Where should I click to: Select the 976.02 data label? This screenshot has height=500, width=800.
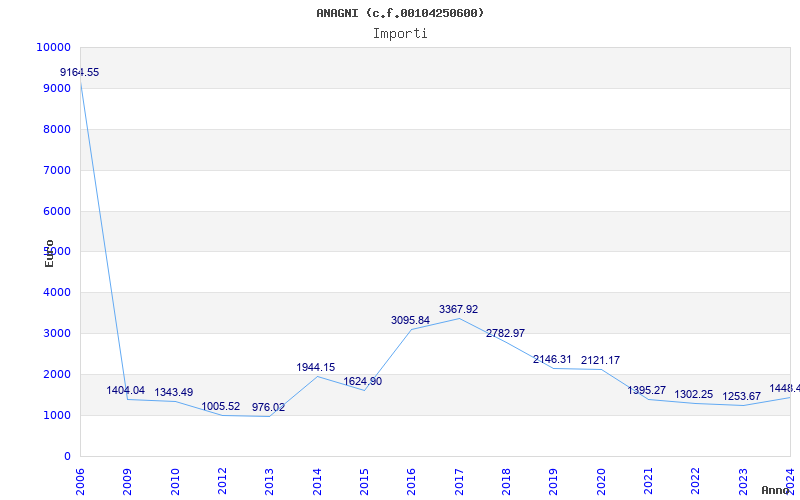click(268, 408)
